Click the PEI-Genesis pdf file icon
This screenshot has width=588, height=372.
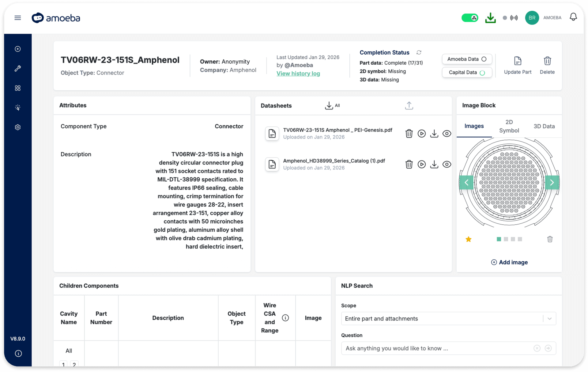click(x=272, y=134)
